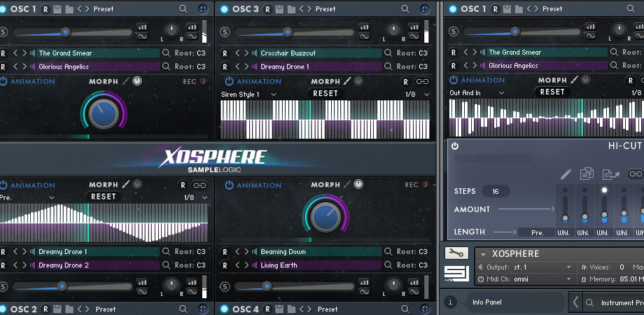Click the link chain icon in OSC 3 animation

(x=421, y=82)
